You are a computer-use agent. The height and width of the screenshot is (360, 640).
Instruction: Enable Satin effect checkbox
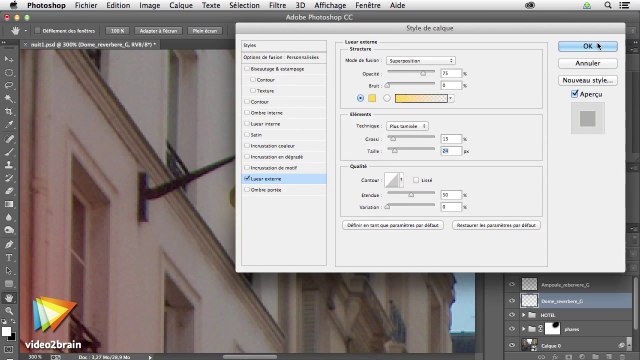(x=247, y=134)
